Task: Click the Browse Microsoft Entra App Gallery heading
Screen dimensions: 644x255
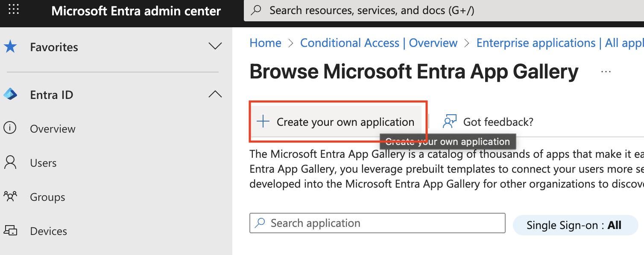Action: click(x=414, y=71)
